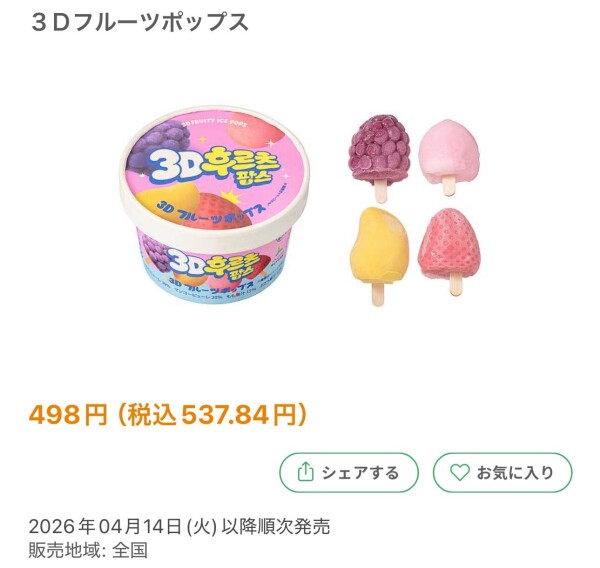This screenshot has width=600, height=568.
Task: Click the 販売地域: 全国 sales region text
Action: pyautogui.click(x=88, y=550)
